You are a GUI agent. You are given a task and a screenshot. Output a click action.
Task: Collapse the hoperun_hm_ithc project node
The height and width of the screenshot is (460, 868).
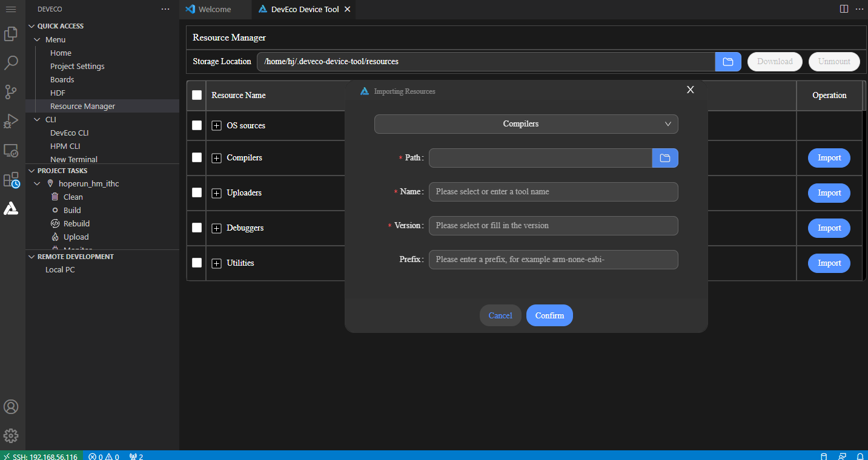tap(37, 183)
